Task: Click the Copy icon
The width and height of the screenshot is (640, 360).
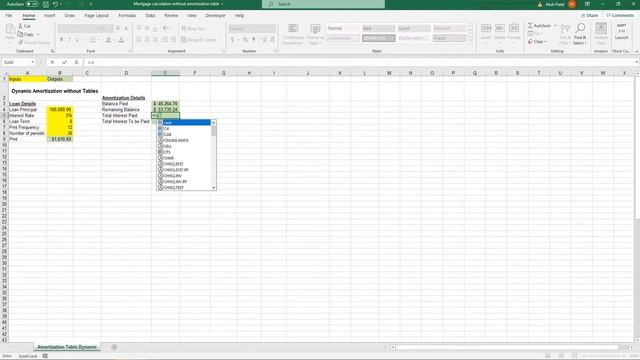Action: (x=20, y=34)
